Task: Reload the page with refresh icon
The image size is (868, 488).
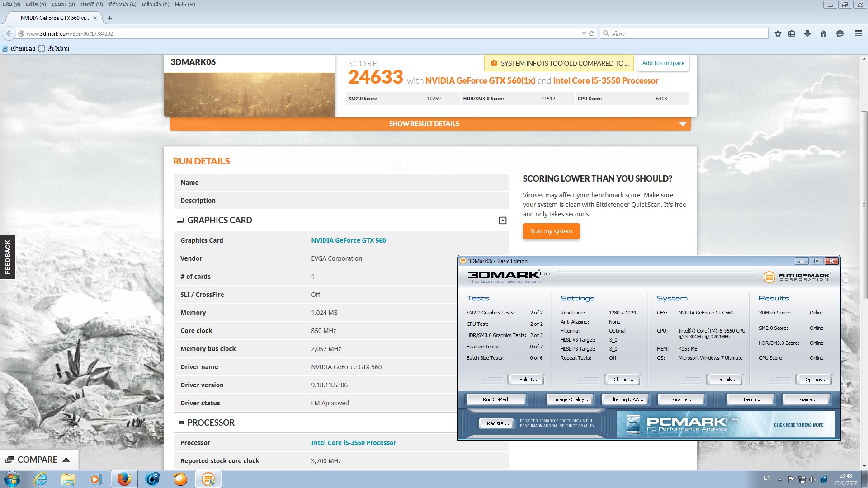Action: [591, 33]
